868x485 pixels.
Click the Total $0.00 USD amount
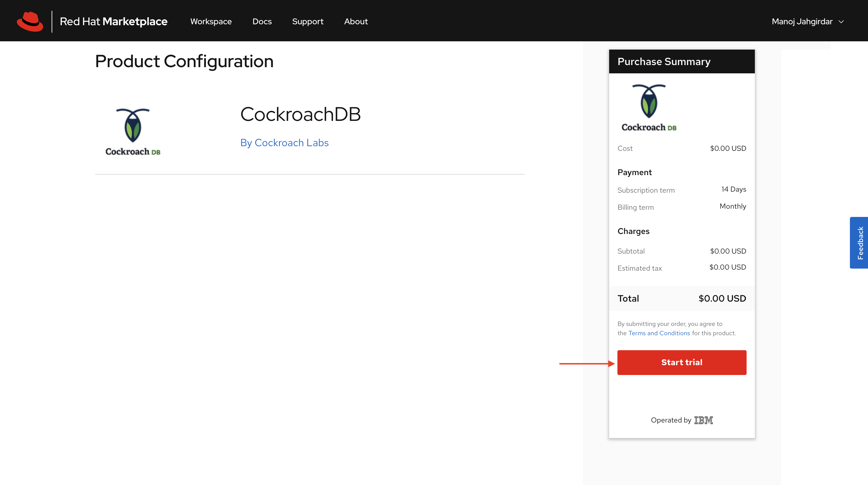722,298
